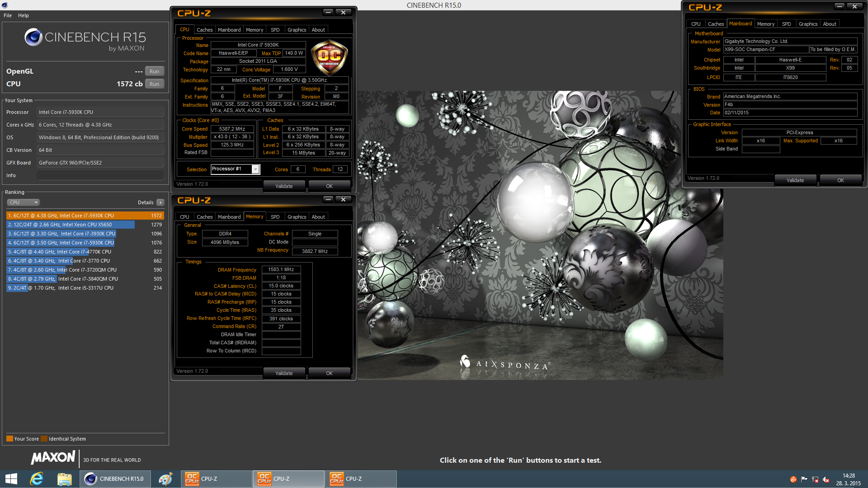Screen dimensions: 868x488
Task: Open About tab in the Mainboard CPU-Z window
Action: [x=829, y=24]
